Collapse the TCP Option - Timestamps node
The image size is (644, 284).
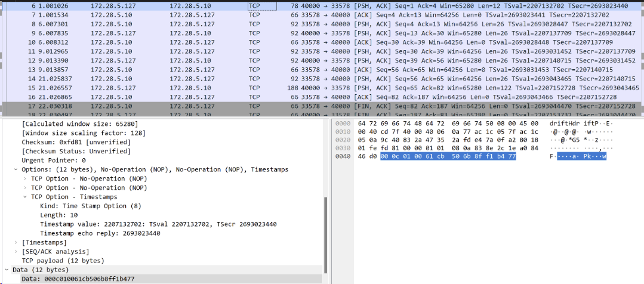pos(25,197)
